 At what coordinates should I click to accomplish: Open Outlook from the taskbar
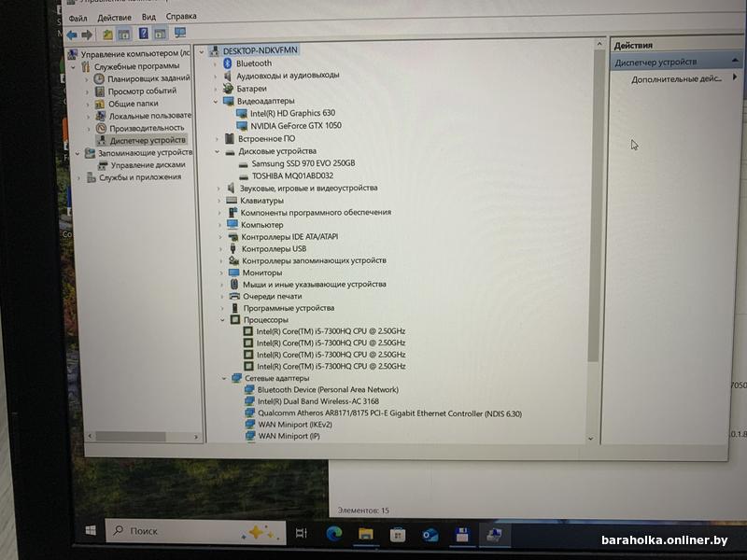(x=430, y=536)
